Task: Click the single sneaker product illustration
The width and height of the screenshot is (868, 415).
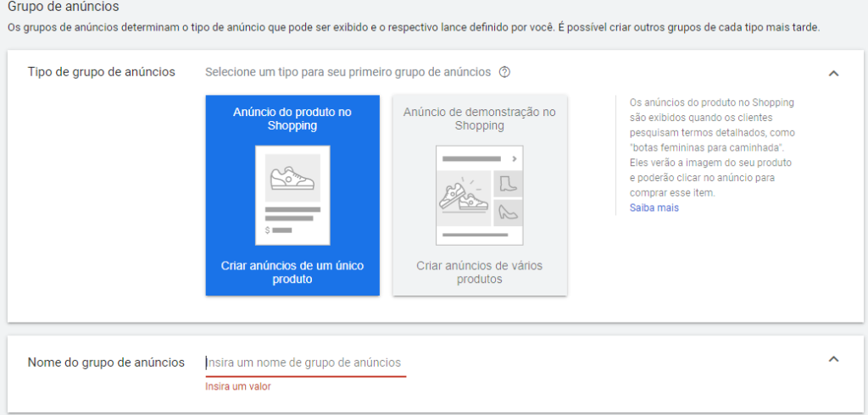Action: (292, 195)
